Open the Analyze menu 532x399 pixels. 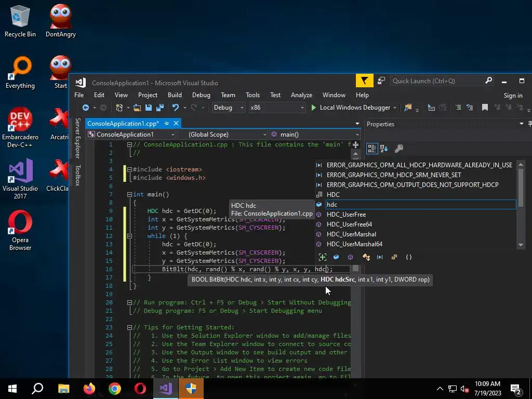tap(302, 95)
